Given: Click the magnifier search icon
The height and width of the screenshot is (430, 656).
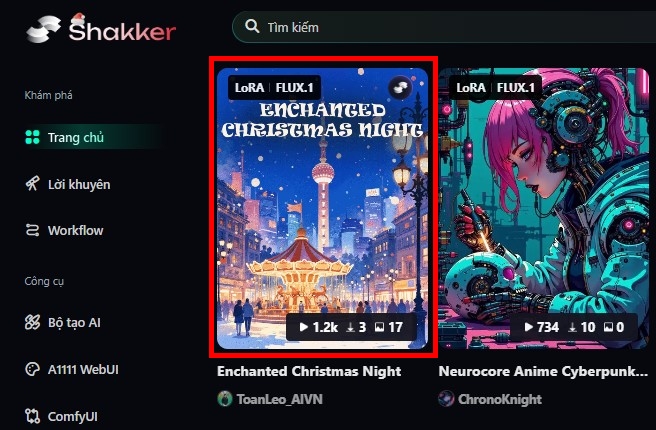Looking at the screenshot, I should click(x=252, y=26).
